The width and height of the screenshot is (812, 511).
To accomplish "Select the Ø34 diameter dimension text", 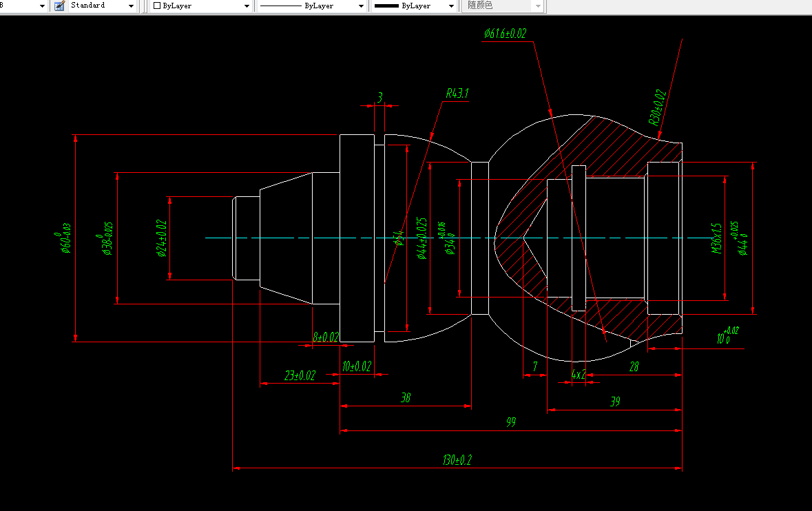I will [x=448, y=238].
